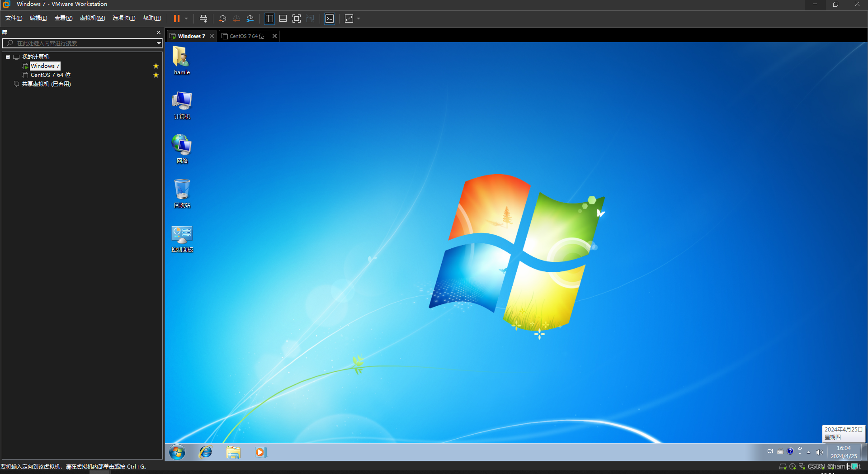The image size is (868, 474).
Task: Enter full screen mode
Action: (x=297, y=19)
